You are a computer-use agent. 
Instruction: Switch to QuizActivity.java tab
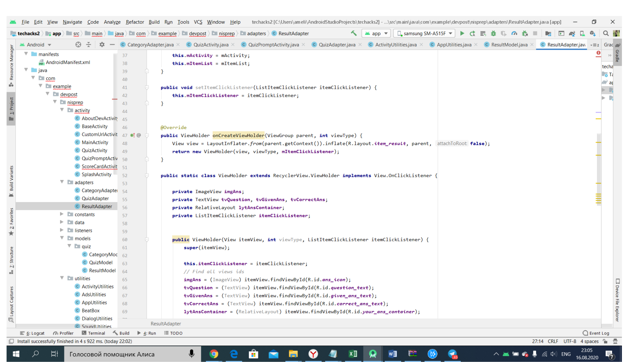point(211,45)
